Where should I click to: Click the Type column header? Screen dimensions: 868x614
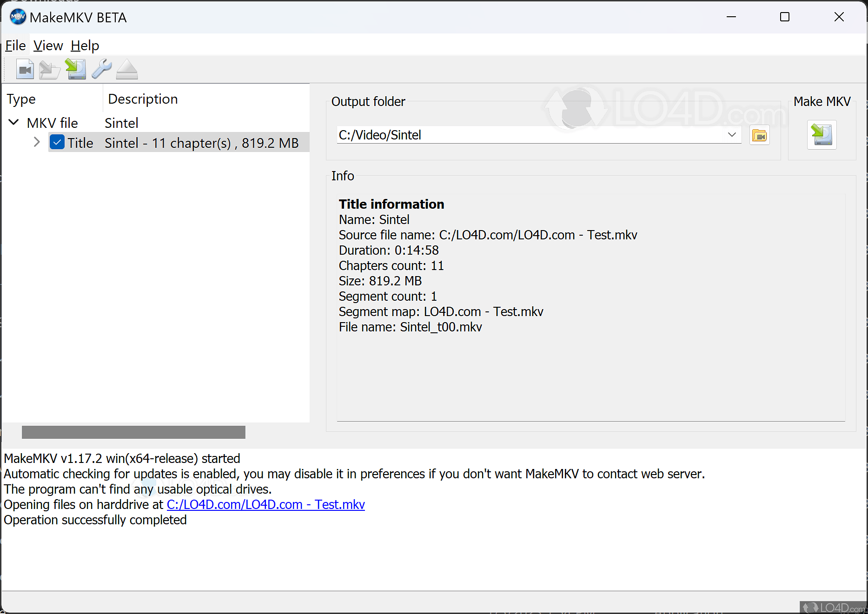pos(52,99)
